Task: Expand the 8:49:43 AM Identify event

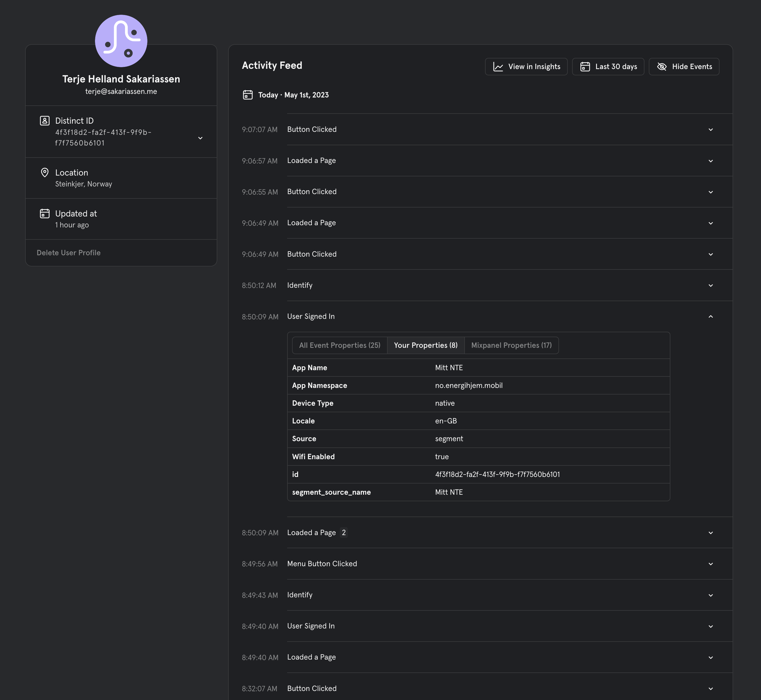Action: [x=711, y=595]
